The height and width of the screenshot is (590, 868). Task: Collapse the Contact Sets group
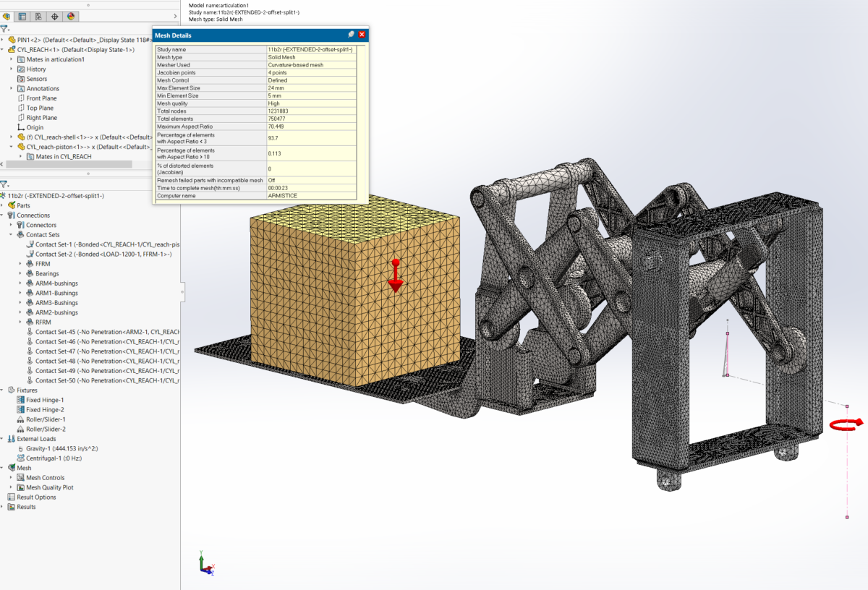[9, 235]
